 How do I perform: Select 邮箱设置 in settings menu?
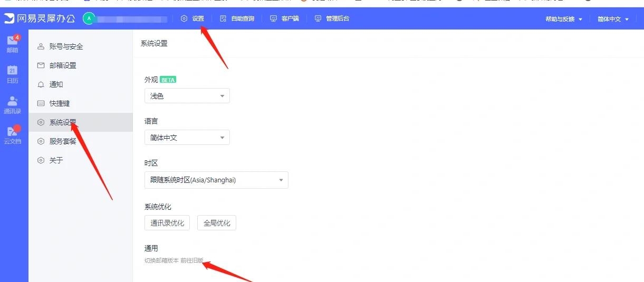[x=81, y=65]
